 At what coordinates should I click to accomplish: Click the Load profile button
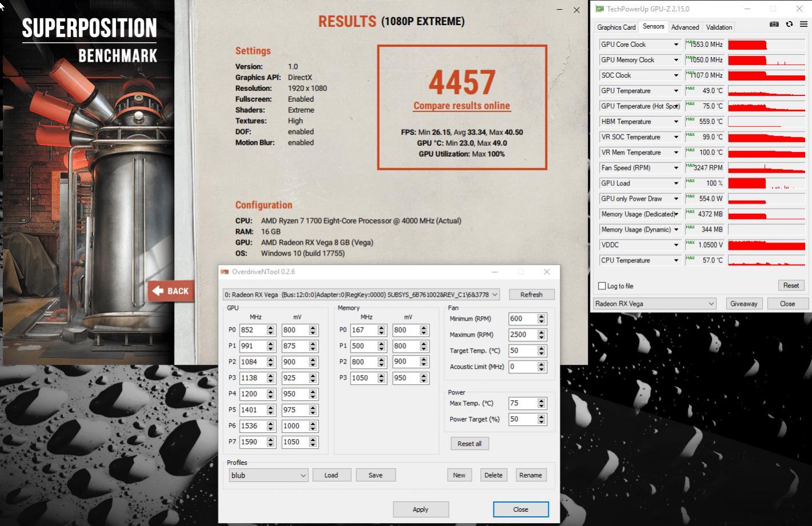[x=331, y=475]
